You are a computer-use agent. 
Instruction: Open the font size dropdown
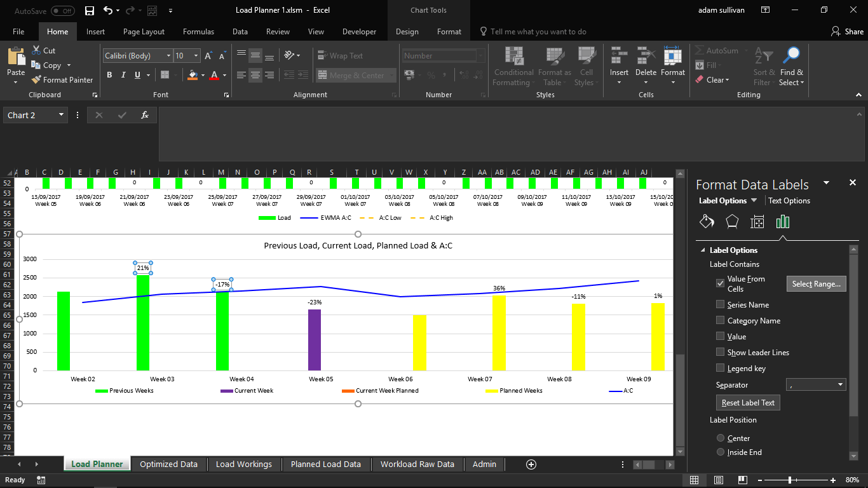tap(194, 55)
